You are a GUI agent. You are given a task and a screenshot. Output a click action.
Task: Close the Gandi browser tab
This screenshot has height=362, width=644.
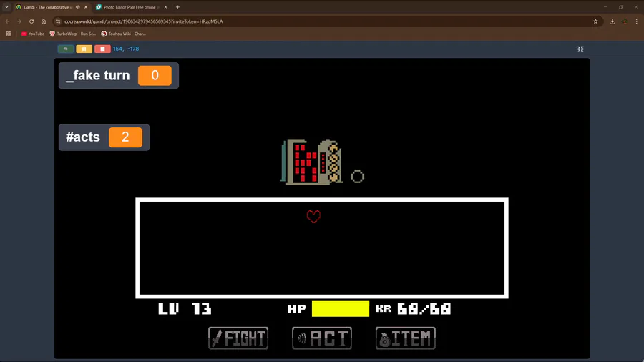[x=86, y=7]
